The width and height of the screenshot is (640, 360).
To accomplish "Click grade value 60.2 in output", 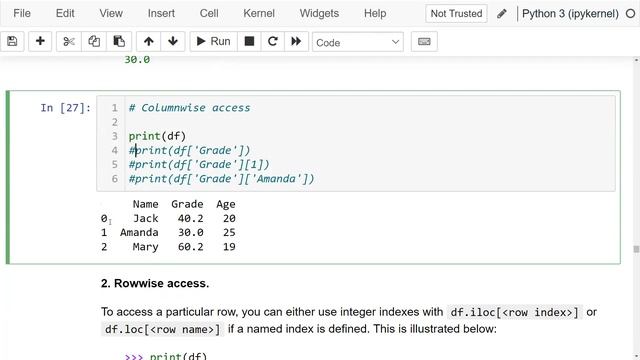I will pyautogui.click(x=190, y=247).
